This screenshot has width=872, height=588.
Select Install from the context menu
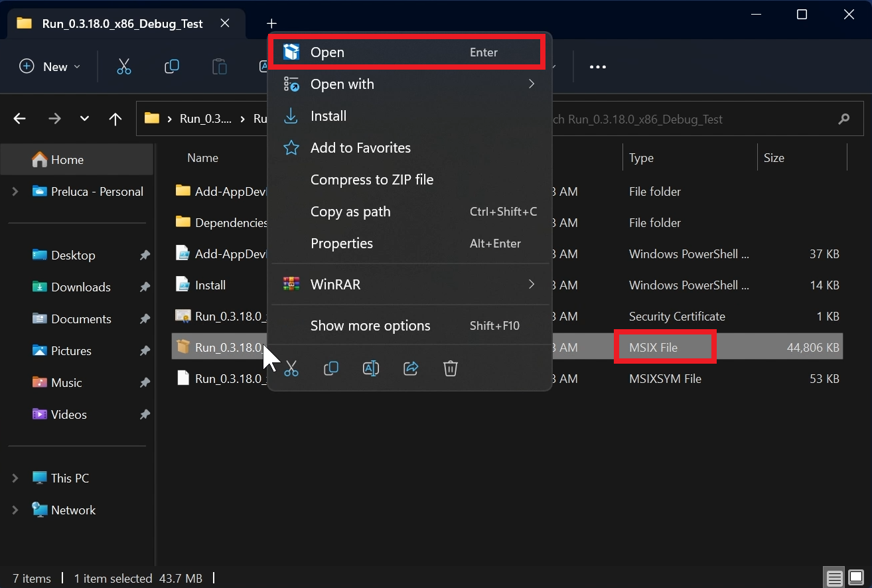click(x=328, y=115)
